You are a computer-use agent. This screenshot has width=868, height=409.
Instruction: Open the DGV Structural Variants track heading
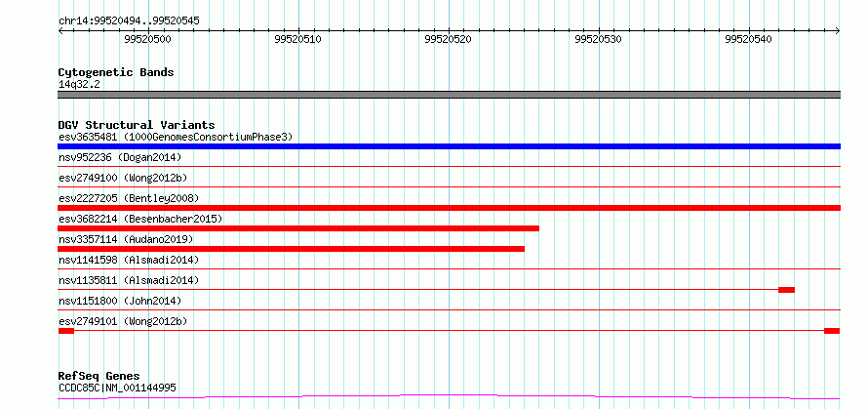(x=137, y=125)
